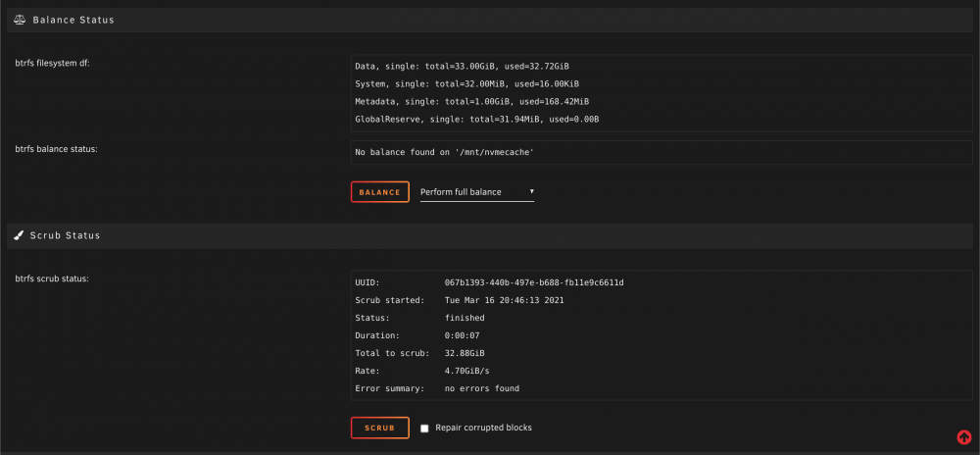The height and width of the screenshot is (455, 980).
Task: Click the btrfs filesystem df label
Action: click(x=53, y=63)
